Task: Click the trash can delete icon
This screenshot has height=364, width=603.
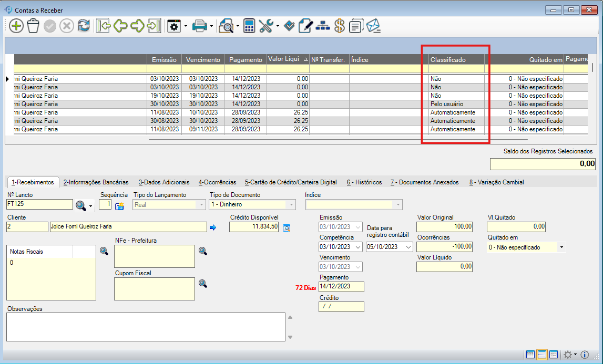Action: click(33, 26)
